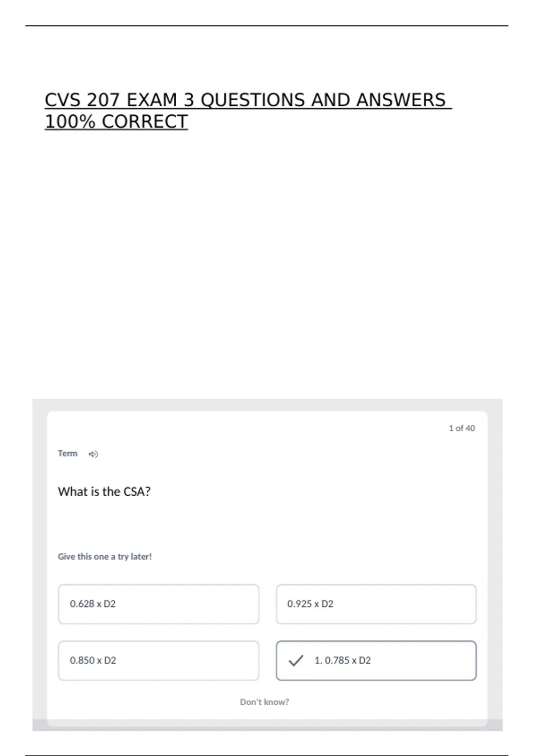Click the Term label

point(68,454)
